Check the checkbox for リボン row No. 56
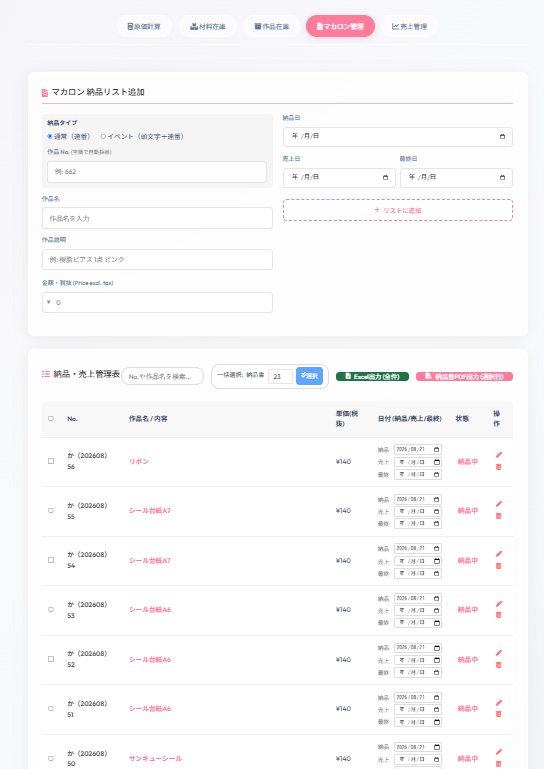The width and height of the screenshot is (544, 769). click(51, 461)
